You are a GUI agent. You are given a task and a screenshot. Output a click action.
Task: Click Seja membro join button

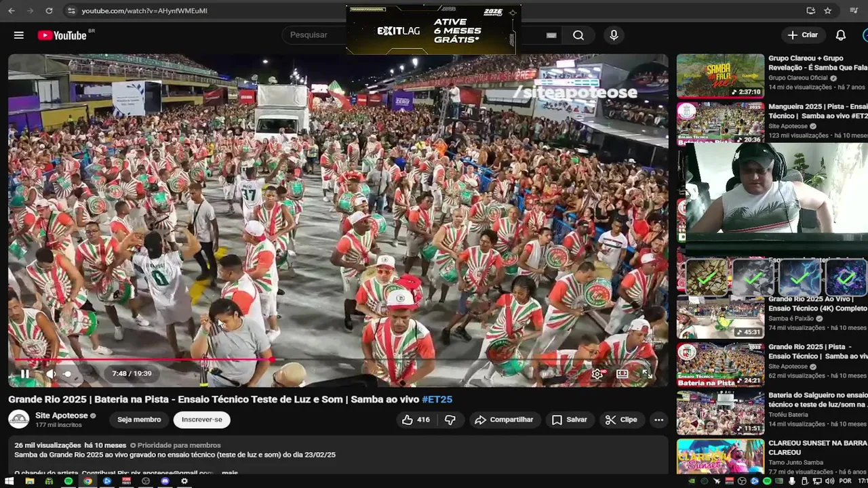(x=139, y=420)
